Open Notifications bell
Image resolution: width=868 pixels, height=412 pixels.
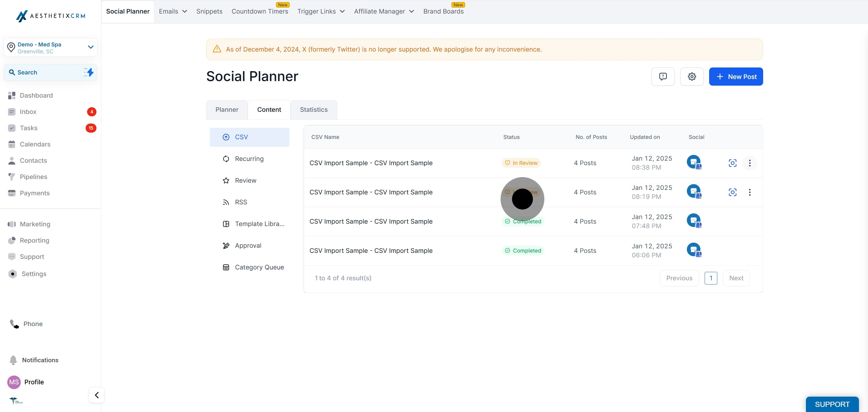(x=34, y=360)
